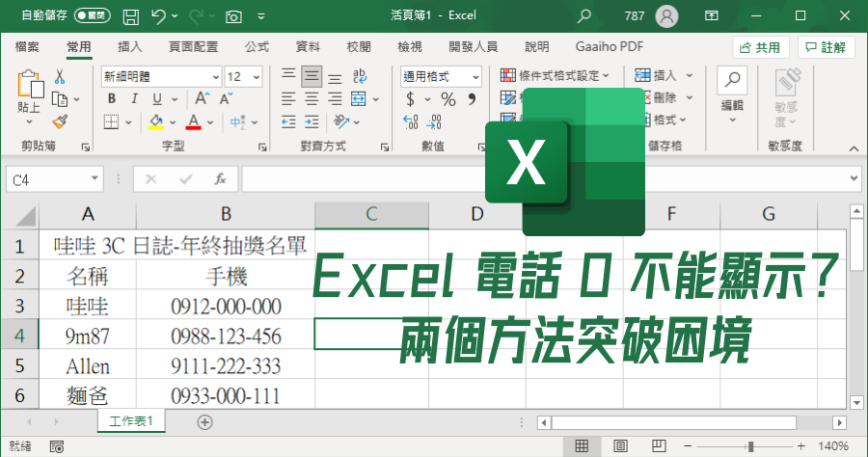The height and width of the screenshot is (457, 868).
Task: Click the Copy icon
Action: (x=59, y=99)
